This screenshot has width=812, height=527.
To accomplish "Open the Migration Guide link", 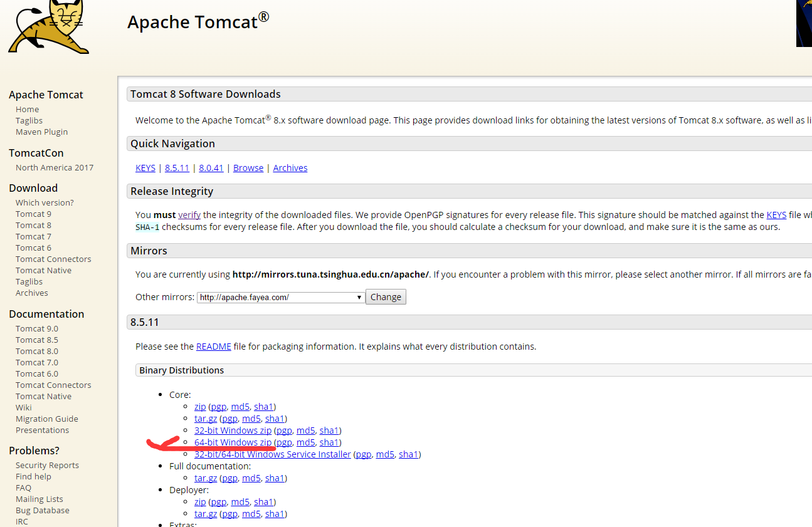I will 46,419.
